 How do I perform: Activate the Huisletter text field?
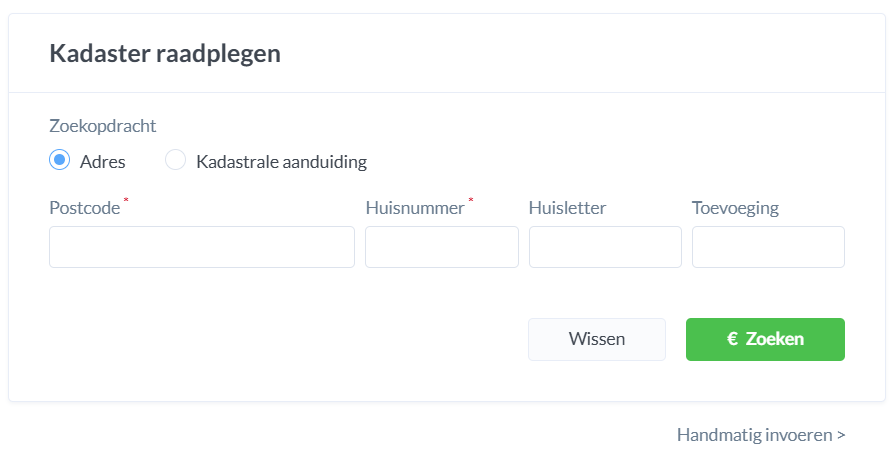(605, 247)
